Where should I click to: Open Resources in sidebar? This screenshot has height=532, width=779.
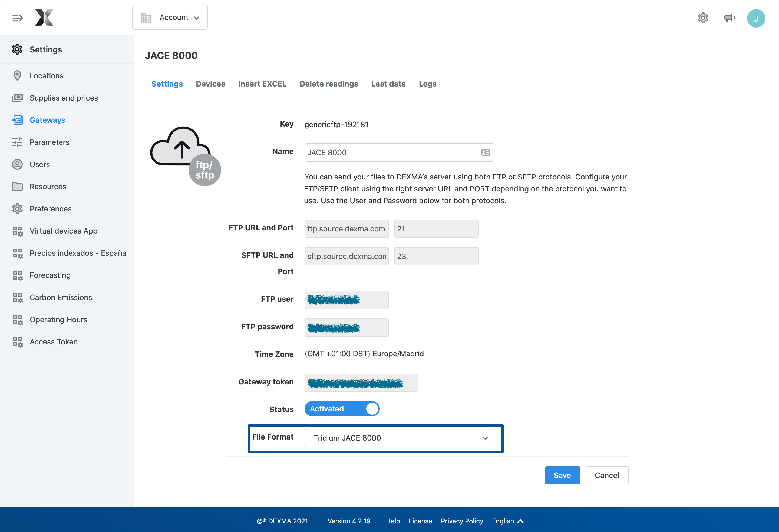(x=48, y=187)
